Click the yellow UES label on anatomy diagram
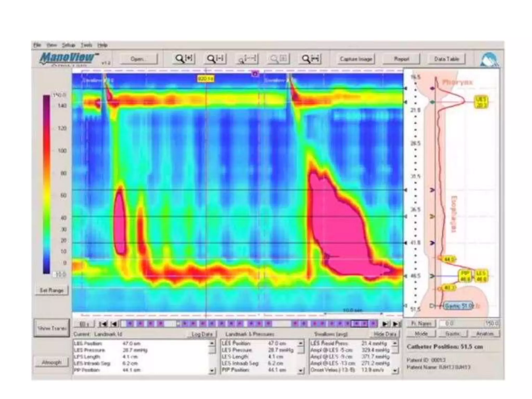 tap(481, 102)
